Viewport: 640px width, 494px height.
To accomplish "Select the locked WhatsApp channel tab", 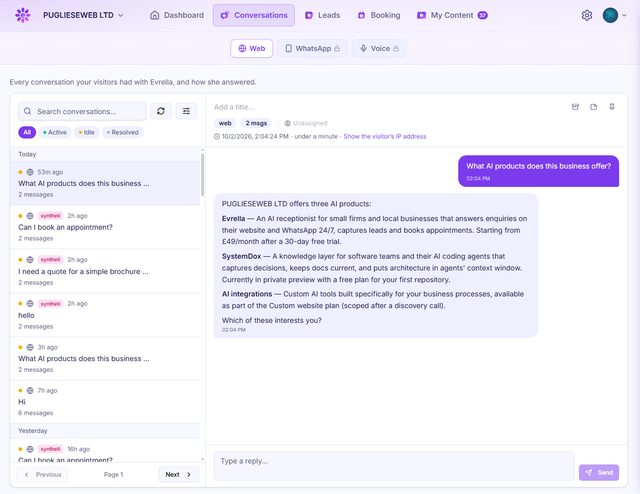I will tap(312, 48).
